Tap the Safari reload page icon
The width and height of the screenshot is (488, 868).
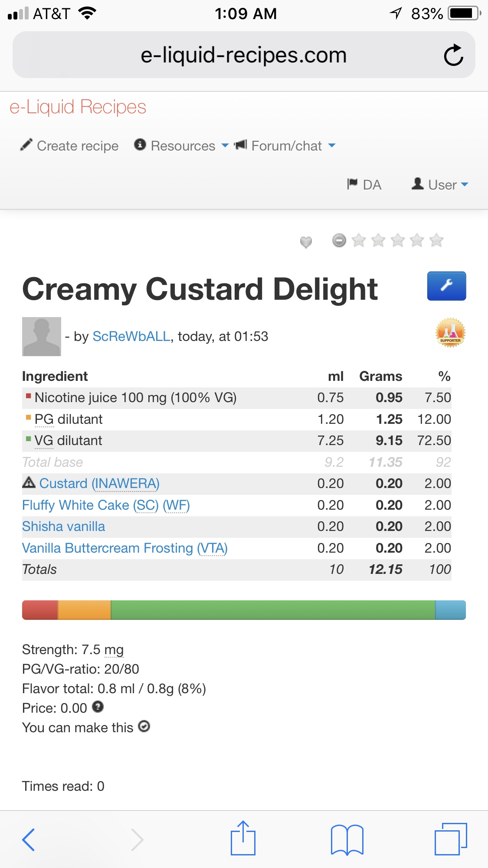pos(453,55)
